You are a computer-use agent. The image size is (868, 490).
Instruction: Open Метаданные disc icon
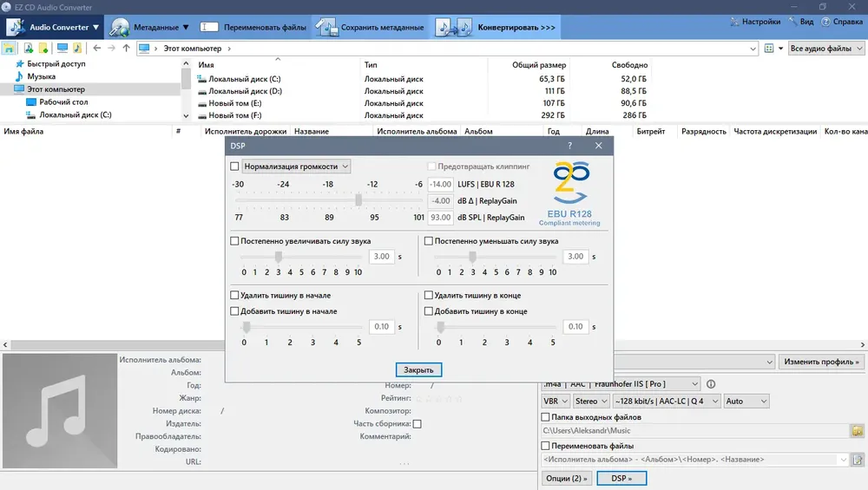[x=119, y=27]
